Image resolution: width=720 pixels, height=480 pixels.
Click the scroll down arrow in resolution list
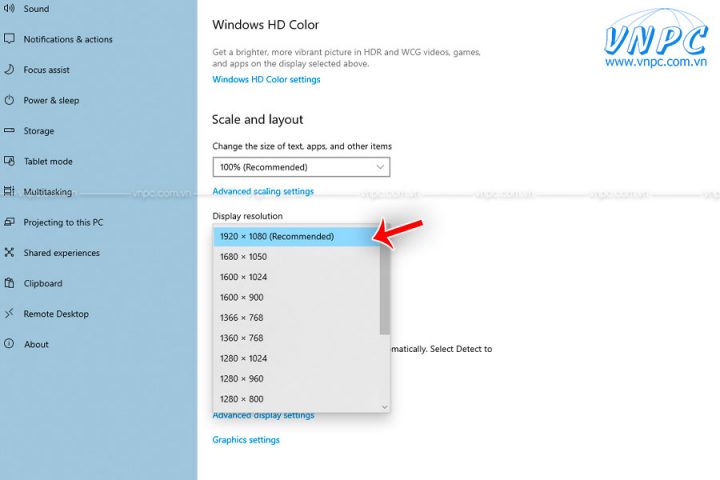pos(385,407)
